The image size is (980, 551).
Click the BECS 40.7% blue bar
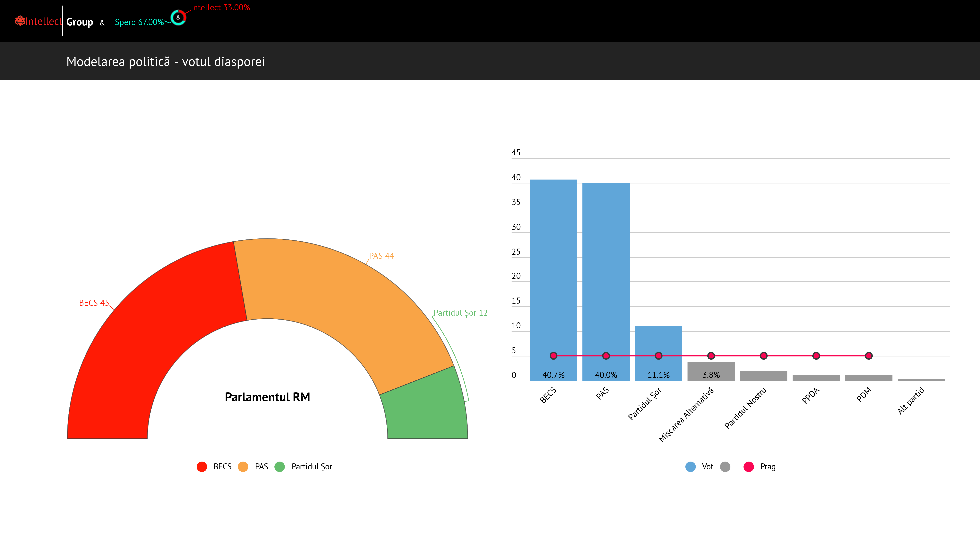point(553,266)
